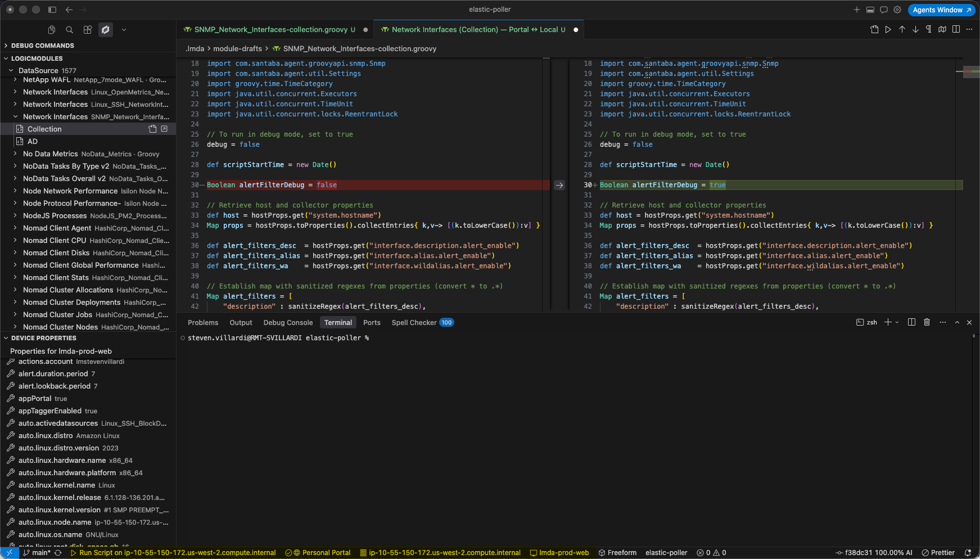This screenshot has height=559, width=980.
Task: Kill terminal with trash icon
Action: coord(927,322)
